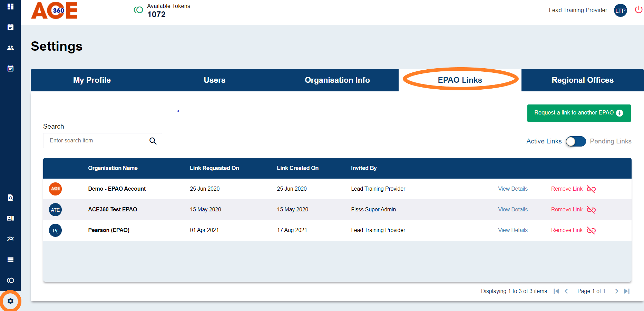Viewport: 644px width, 311px height.
Task: Open Settings using the gear icon
Action: point(11,301)
